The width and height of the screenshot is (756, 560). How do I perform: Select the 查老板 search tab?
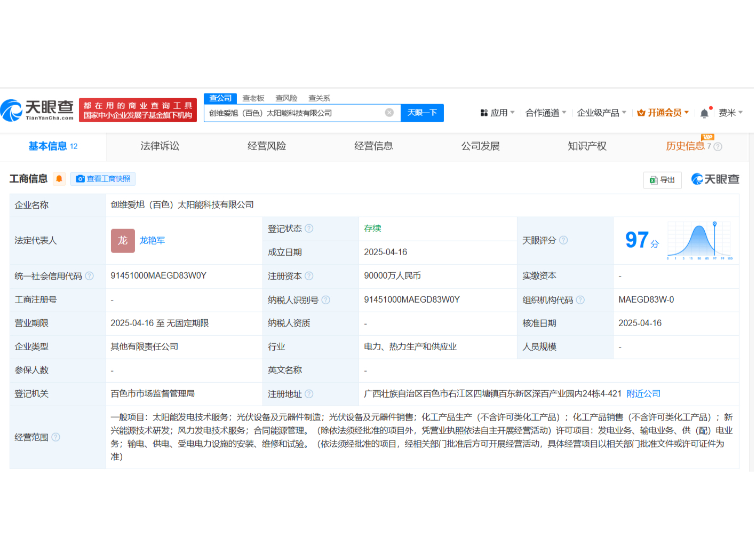(x=253, y=98)
